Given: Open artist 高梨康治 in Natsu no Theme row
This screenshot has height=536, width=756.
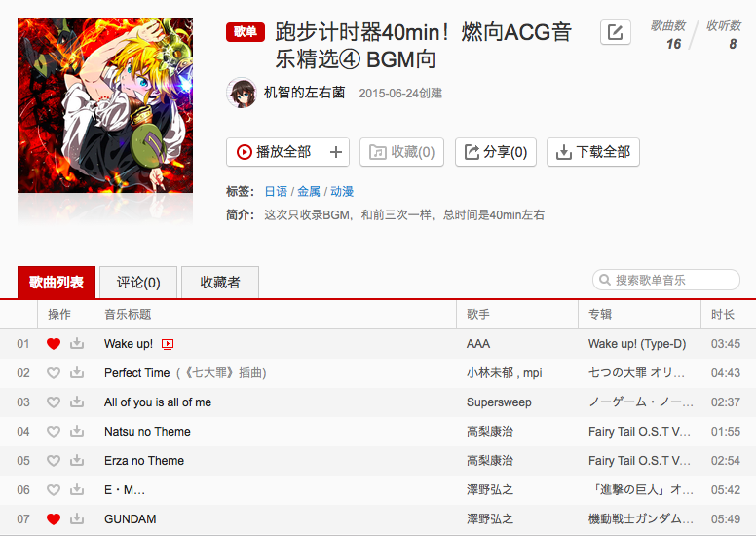Looking at the screenshot, I should click(x=490, y=432).
